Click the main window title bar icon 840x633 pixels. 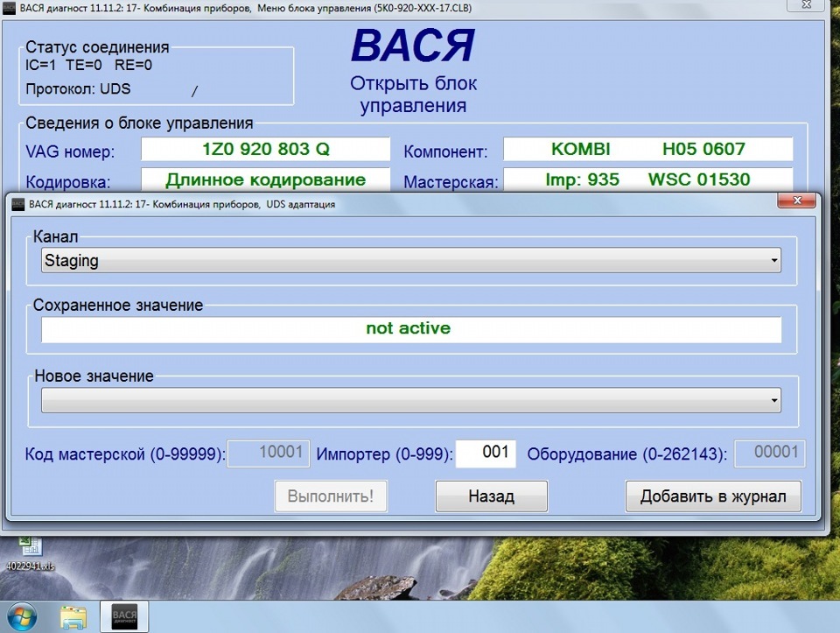(9, 9)
